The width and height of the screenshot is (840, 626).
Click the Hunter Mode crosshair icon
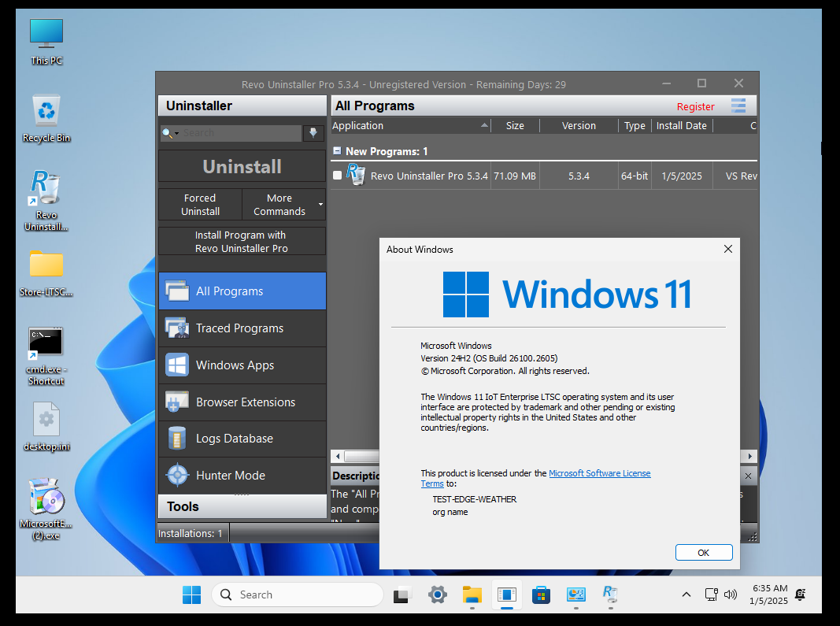(177, 476)
